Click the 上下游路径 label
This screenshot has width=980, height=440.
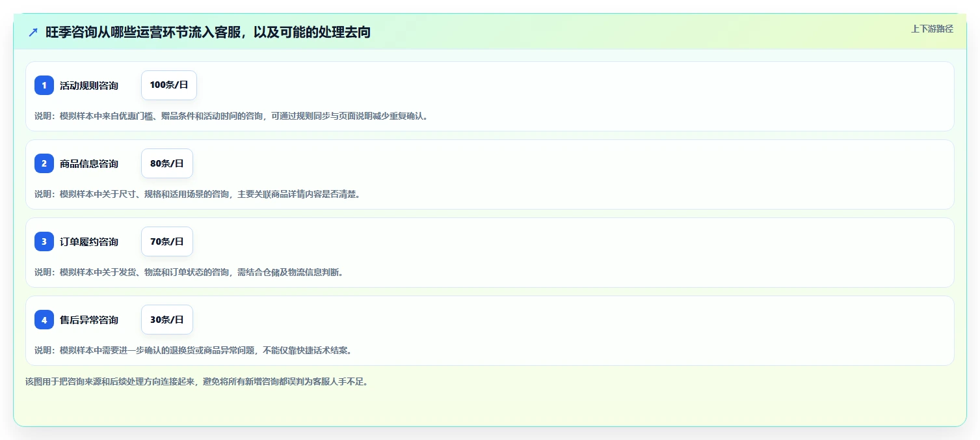(x=932, y=29)
